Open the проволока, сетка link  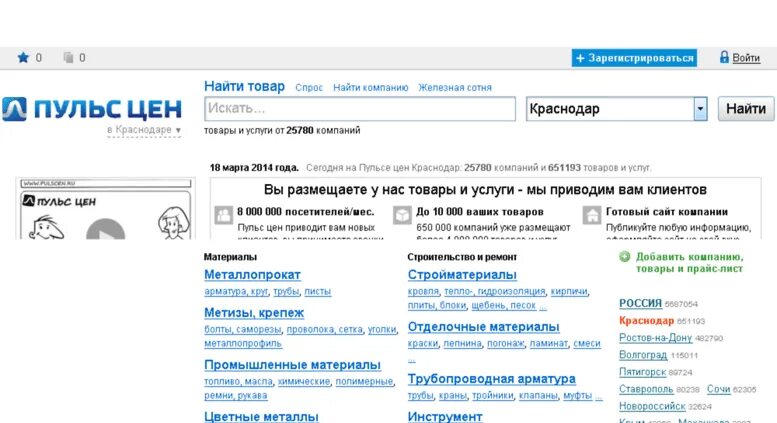click(x=325, y=329)
